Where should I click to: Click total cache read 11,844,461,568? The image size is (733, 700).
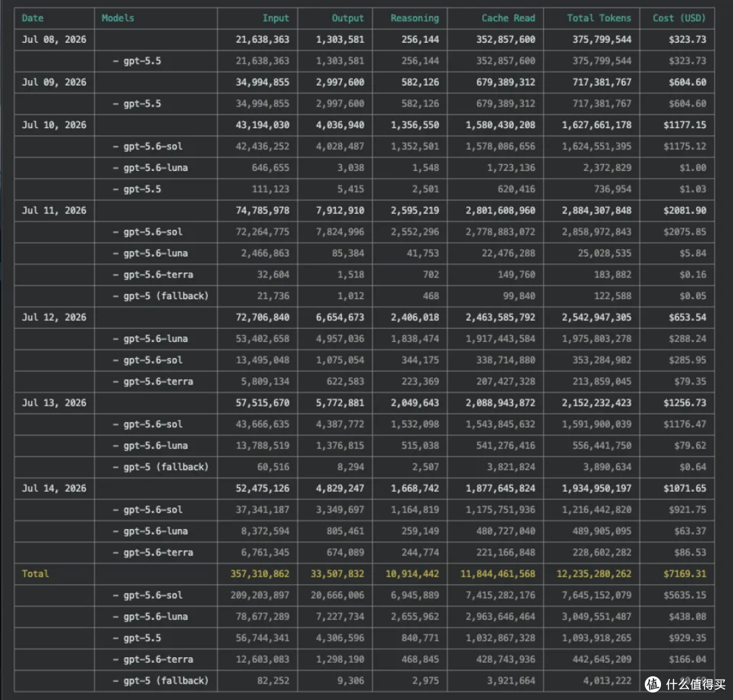point(498,574)
